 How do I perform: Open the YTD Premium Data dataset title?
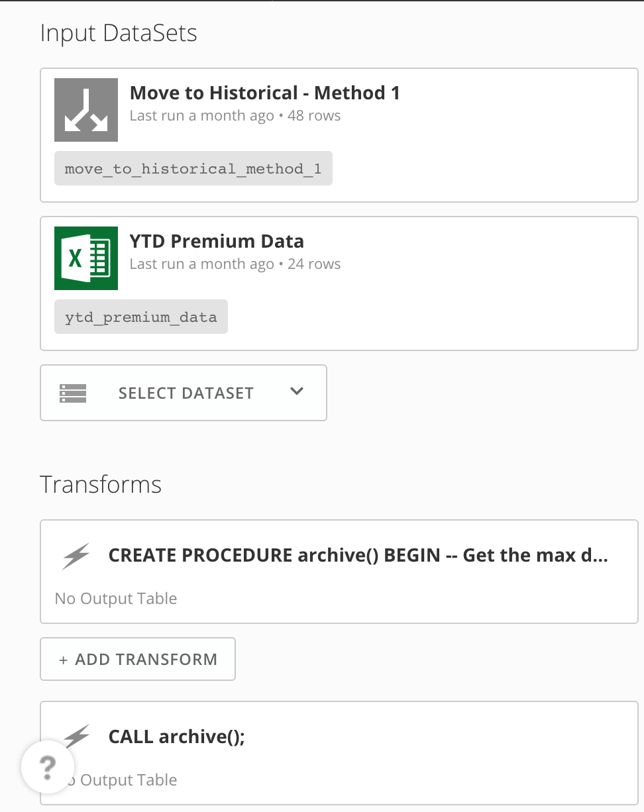217,241
